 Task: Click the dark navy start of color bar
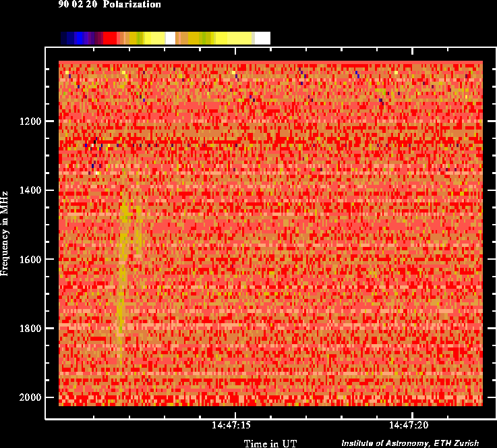tap(63, 38)
